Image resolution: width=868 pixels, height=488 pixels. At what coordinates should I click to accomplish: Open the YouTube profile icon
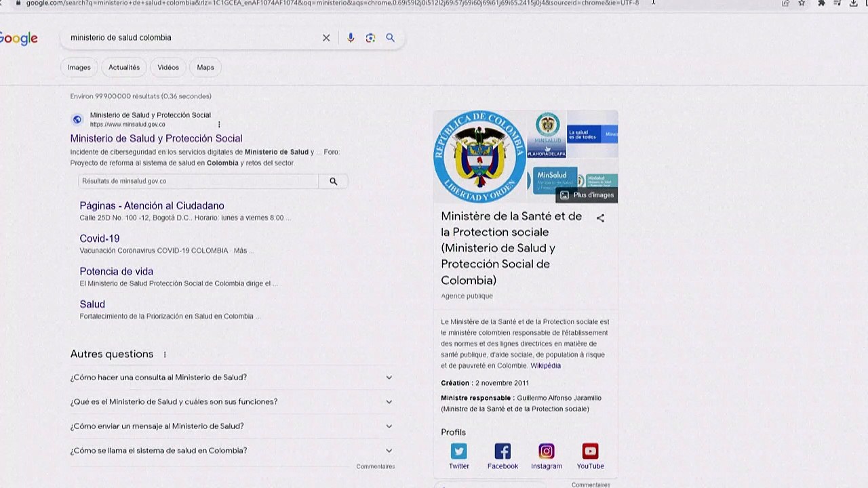(590, 451)
